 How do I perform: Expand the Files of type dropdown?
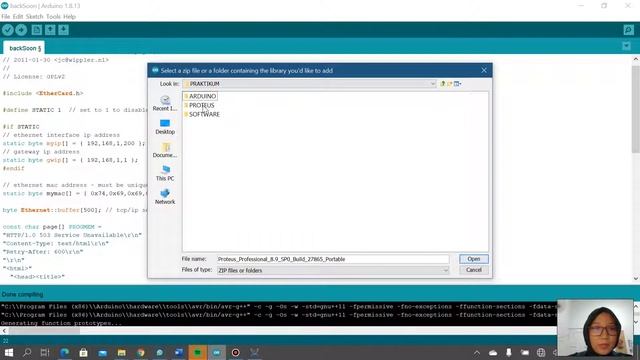click(x=445, y=270)
